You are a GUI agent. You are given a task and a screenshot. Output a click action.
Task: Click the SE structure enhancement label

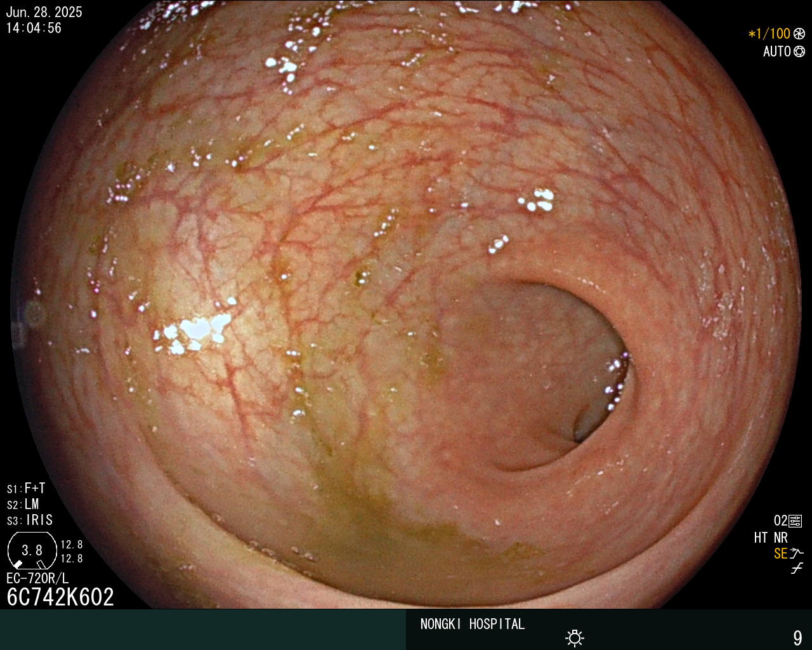click(x=780, y=554)
